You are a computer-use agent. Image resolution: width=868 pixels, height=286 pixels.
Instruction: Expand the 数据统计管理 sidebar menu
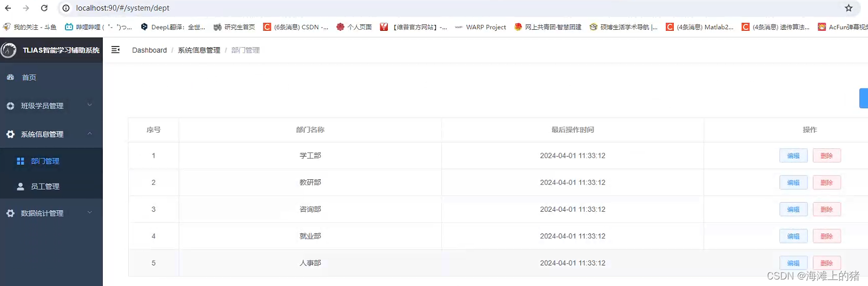tap(51, 213)
